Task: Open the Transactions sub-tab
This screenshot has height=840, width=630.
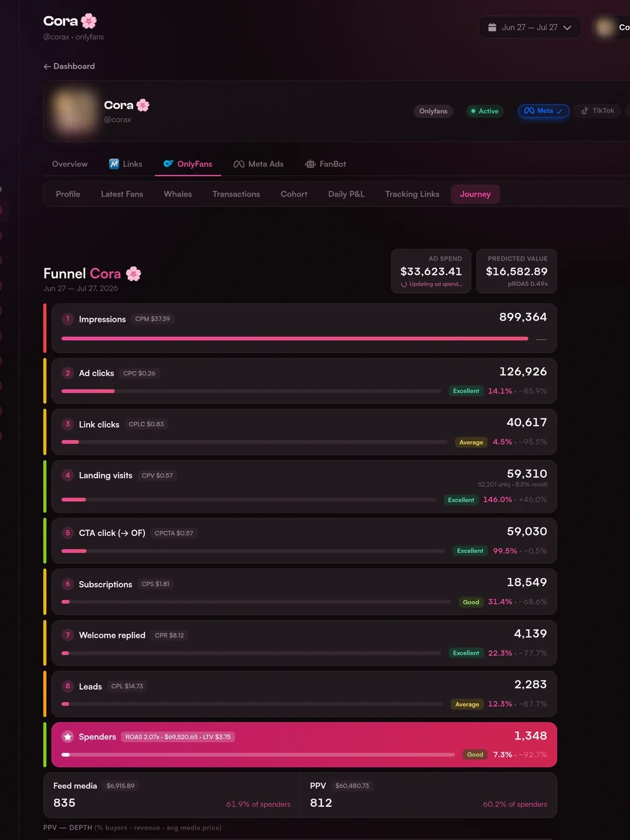Action: (236, 194)
